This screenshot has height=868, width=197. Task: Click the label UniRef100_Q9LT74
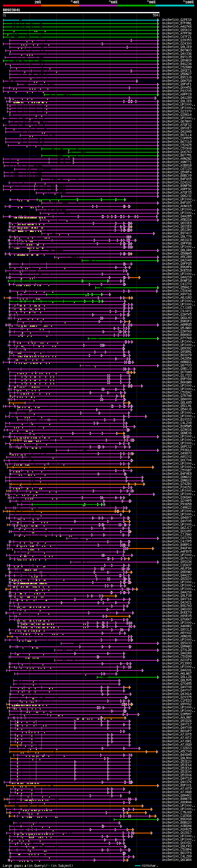pos(177,236)
